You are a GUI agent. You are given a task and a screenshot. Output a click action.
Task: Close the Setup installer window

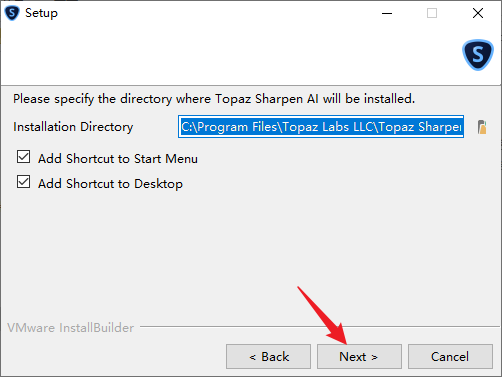[x=478, y=13]
